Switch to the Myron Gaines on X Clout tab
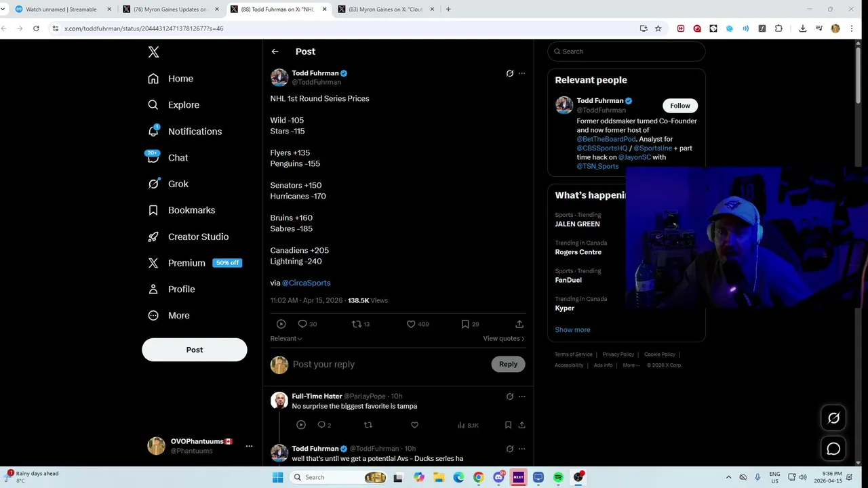 pyautogui.click(x=387, y=9)
